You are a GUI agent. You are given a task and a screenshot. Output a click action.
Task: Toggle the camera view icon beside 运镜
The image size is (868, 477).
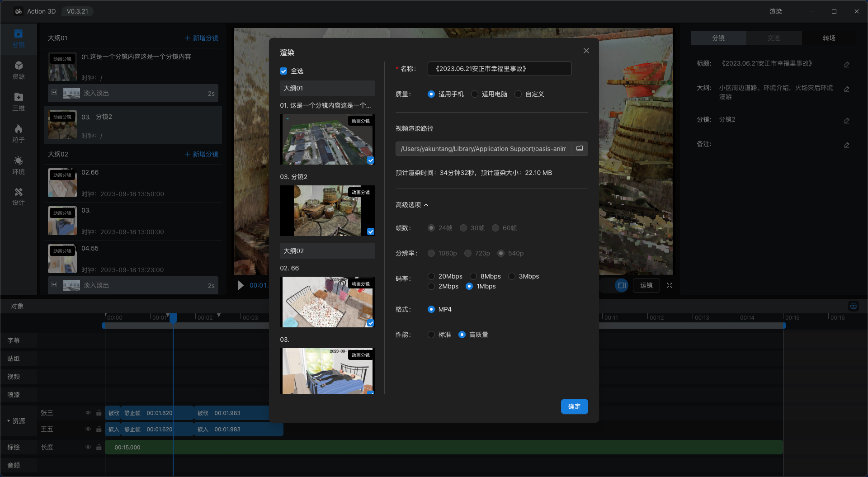coord(622,285)
